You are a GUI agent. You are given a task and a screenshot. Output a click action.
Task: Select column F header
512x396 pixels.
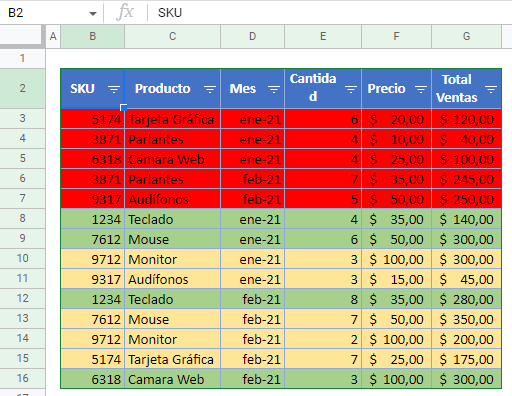396,36
